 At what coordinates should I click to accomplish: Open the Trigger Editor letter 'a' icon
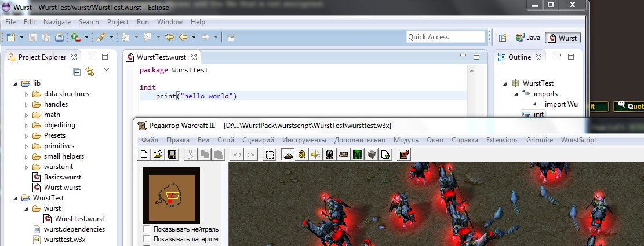point(302,155)
